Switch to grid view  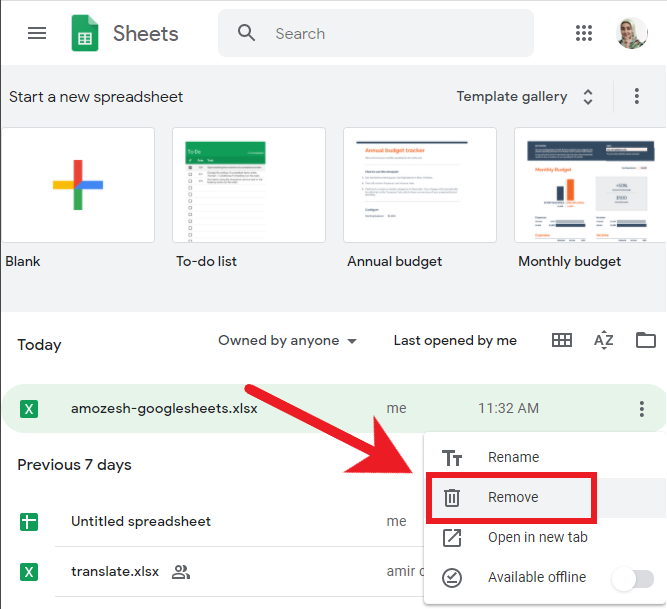click(x=562, y=340)
